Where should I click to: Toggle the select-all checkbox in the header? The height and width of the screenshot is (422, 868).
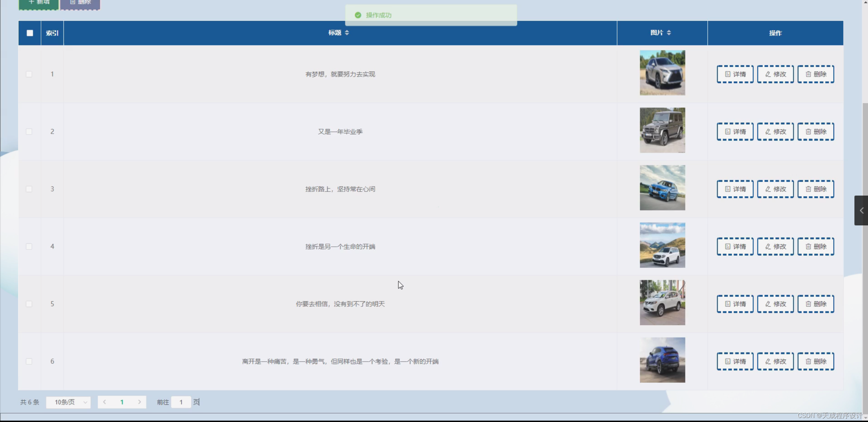tap(30, 33)
